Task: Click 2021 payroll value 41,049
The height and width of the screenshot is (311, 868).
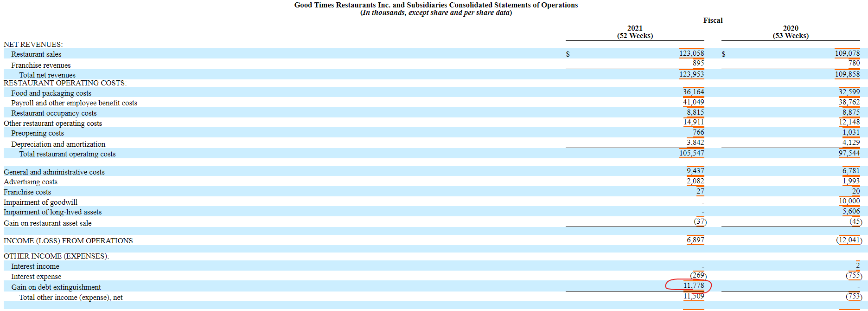Action: tap(693, 102)
